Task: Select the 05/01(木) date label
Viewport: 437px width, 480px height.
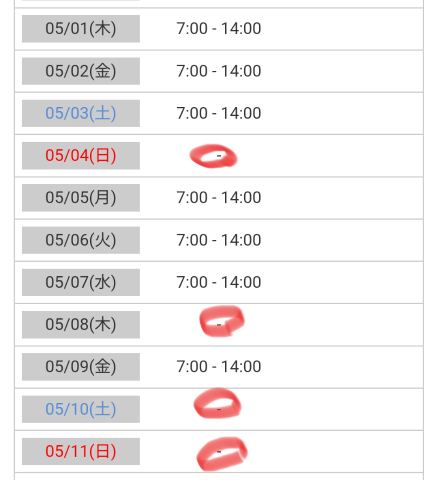Action: pos(81,29)
